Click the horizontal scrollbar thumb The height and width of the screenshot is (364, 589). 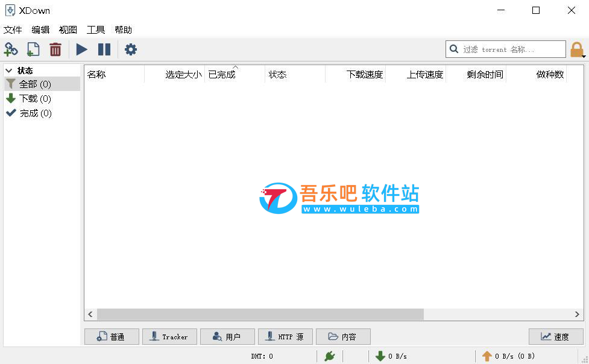[x=260, y=315]
